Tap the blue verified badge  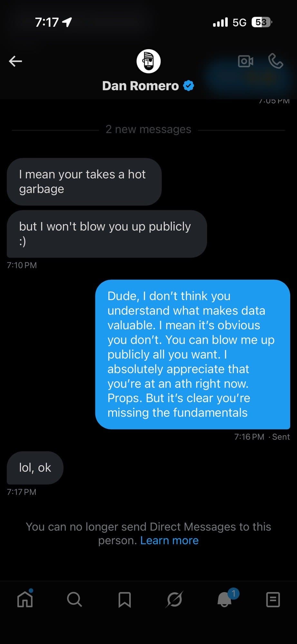[x=189, y=86]
